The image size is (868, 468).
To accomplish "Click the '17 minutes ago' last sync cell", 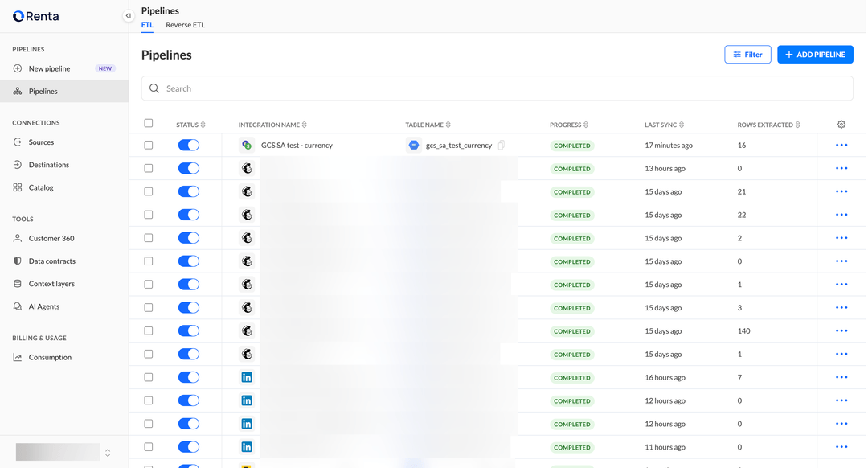I will point(669,146).
